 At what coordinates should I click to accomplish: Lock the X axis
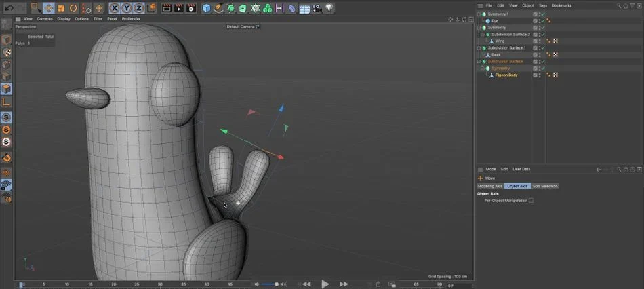point(114,8)
